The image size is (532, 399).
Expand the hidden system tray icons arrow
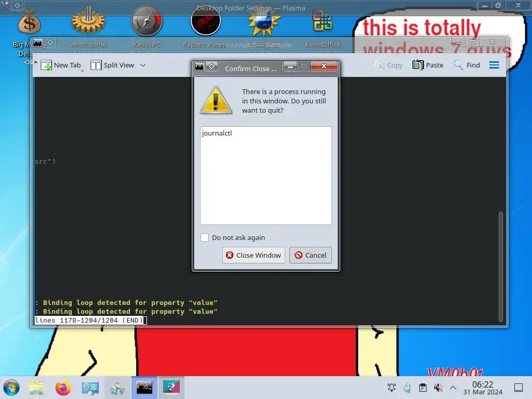[453, 388]
